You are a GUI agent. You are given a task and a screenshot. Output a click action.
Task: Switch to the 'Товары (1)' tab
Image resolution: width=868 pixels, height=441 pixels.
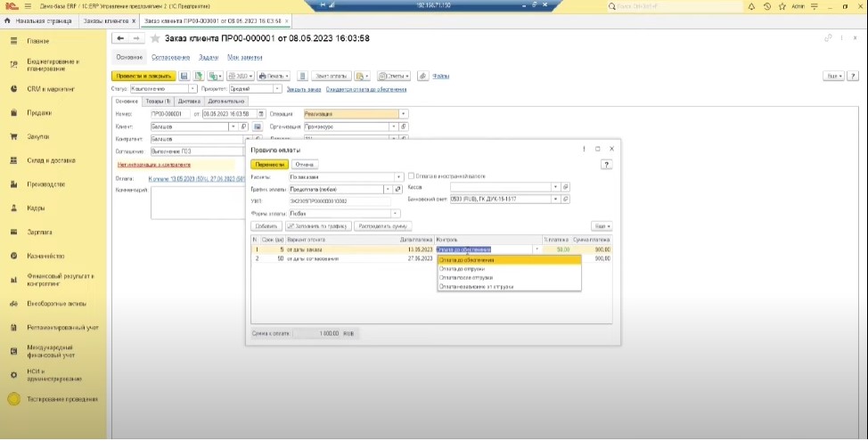158,102
